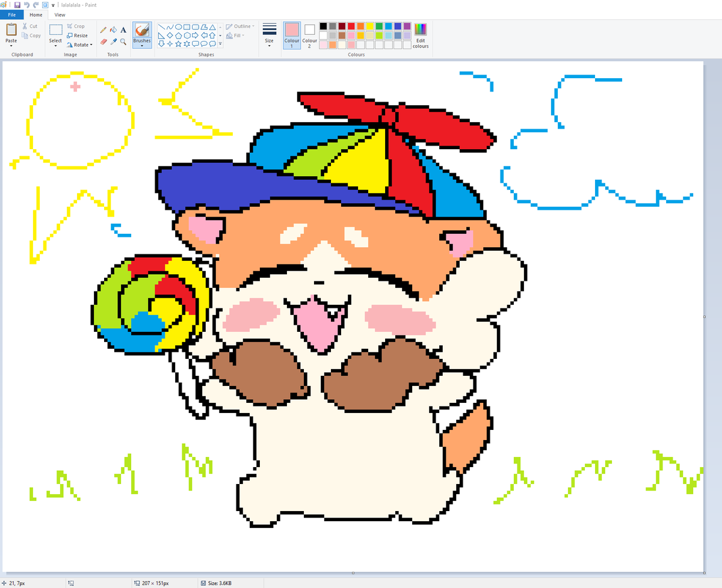Switch to the Home tab
This screenshot has height=588, width=722.
coord(36,14)
